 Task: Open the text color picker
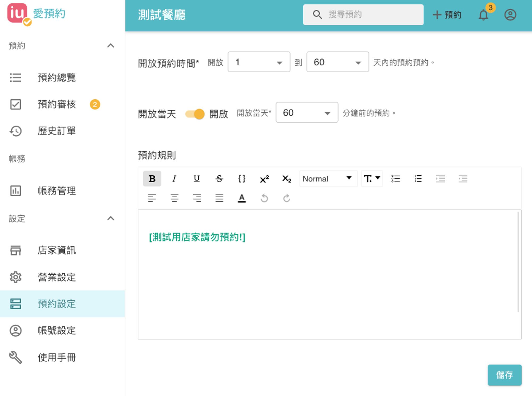coord(242,198)
